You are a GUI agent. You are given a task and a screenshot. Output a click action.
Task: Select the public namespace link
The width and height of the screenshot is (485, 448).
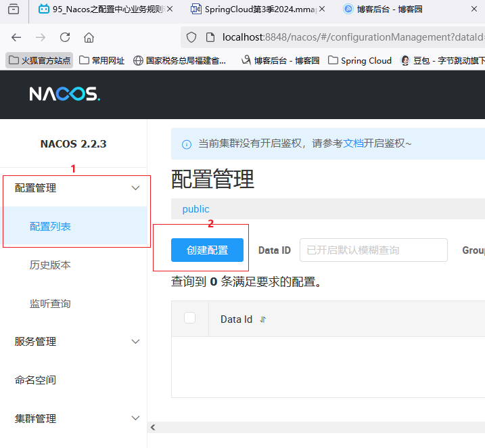[195, 209]
